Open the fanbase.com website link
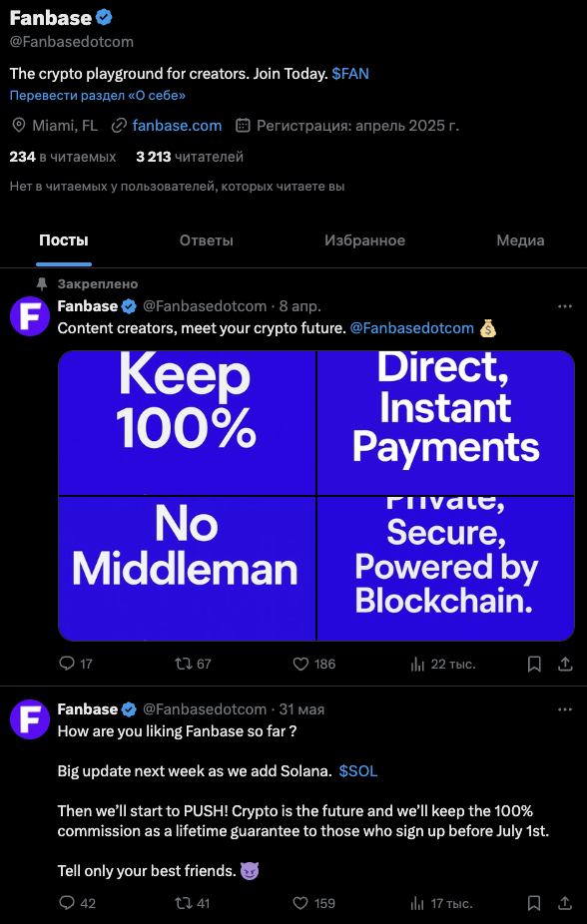 [177, 126]
